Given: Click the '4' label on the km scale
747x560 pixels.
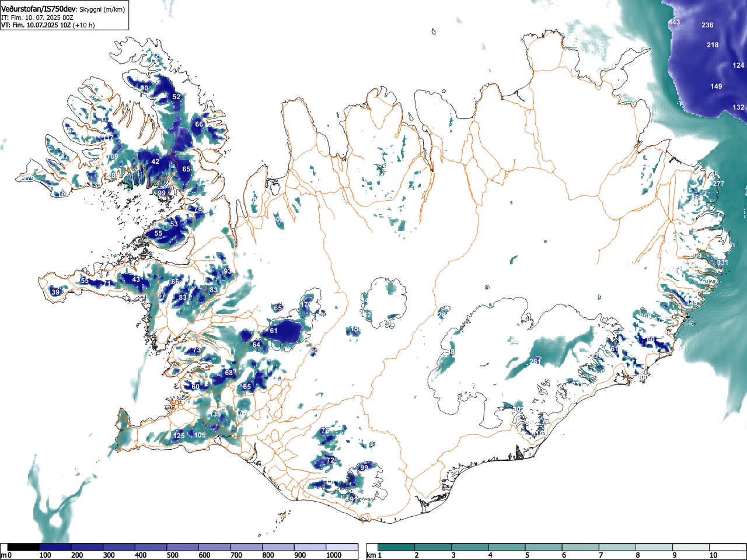Looking at the screenshot, I should pos(490,555).
